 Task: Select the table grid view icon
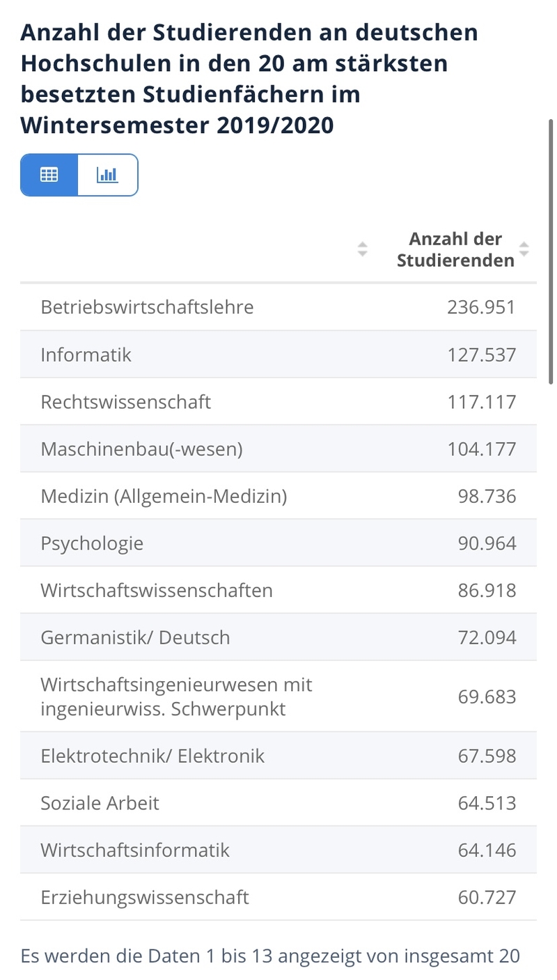tap(48, 175)
